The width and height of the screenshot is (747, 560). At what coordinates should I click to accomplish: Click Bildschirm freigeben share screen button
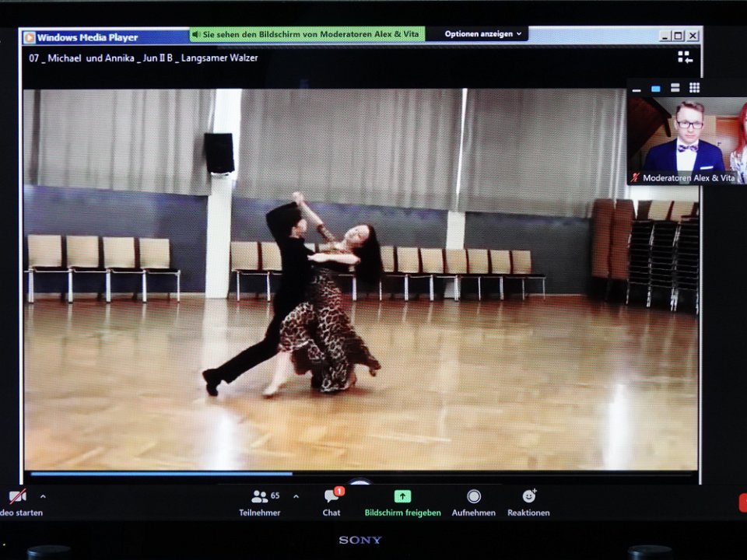402,503
